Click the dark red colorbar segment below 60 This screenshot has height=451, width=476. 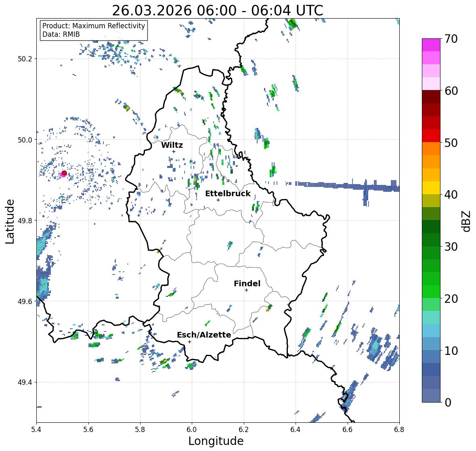[x=431, y=97]
